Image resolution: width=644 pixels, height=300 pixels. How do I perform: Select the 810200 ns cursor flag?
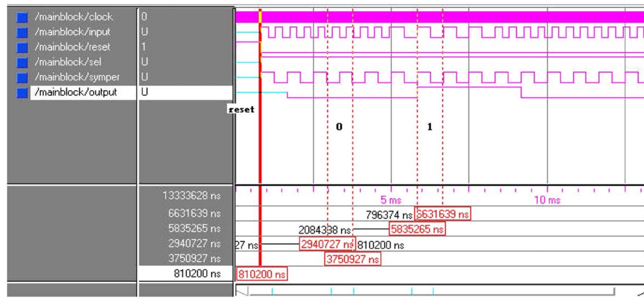262,274
